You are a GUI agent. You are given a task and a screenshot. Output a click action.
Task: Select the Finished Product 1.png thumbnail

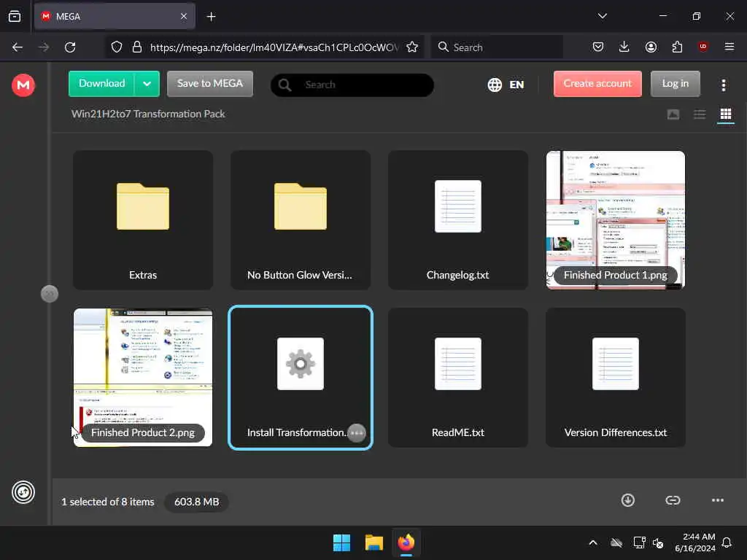[x=616, y=220]
